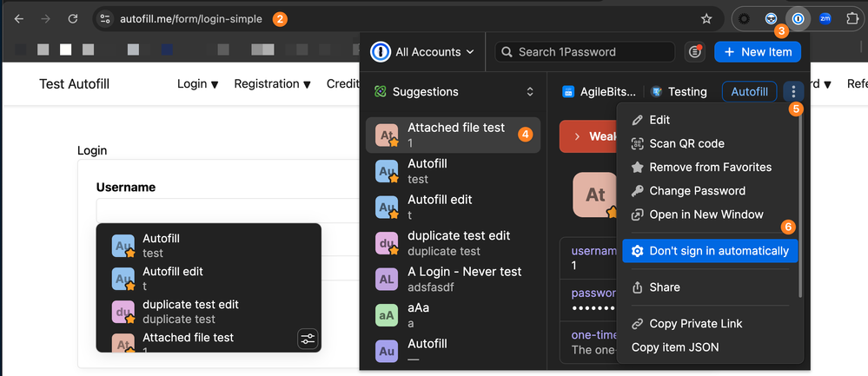Open the browser Extensions puzzle icon
The width and height of the screenshot is (868, 376).
pyautogui.click(x=852, y=19)
